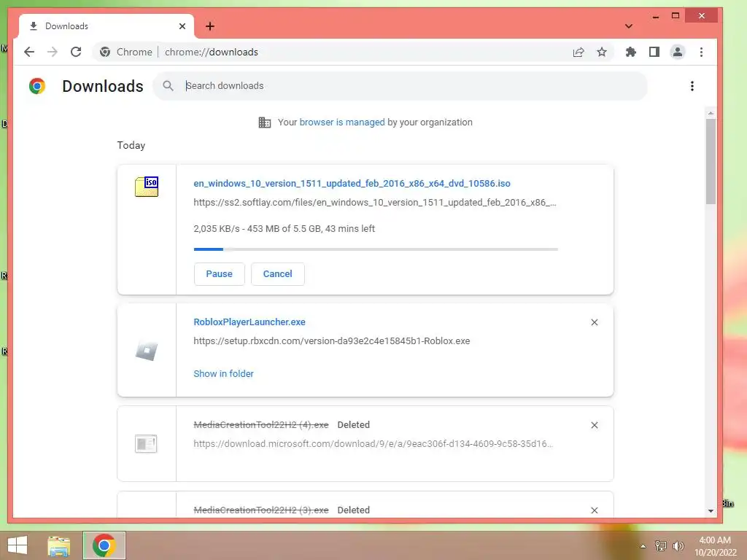Click the Roblox file icon
This screenshot has width=747, height=560.
146,351
